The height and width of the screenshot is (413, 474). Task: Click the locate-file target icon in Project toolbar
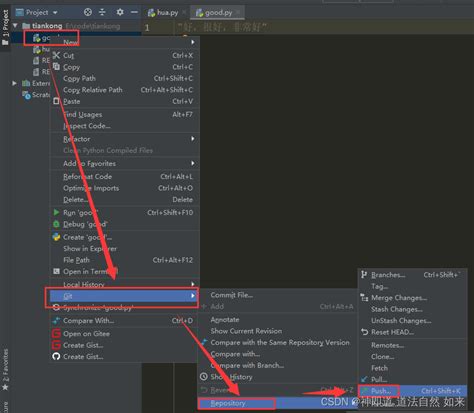pos(88,12)
